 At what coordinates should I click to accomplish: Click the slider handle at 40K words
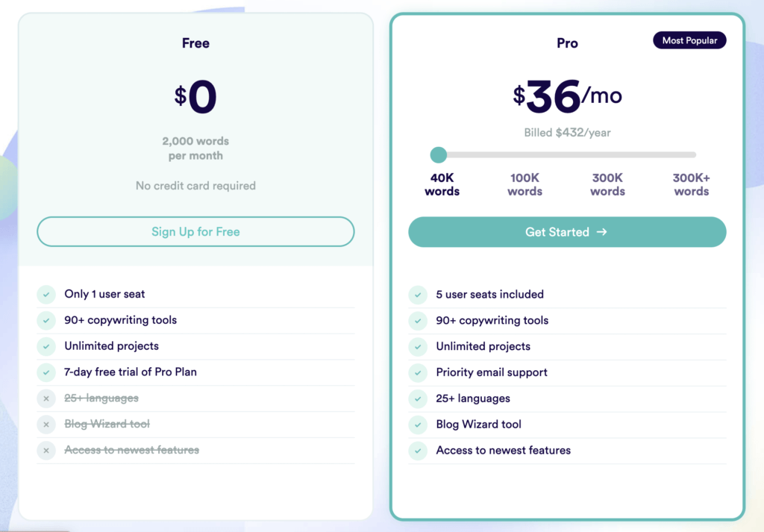coord(439,155)
